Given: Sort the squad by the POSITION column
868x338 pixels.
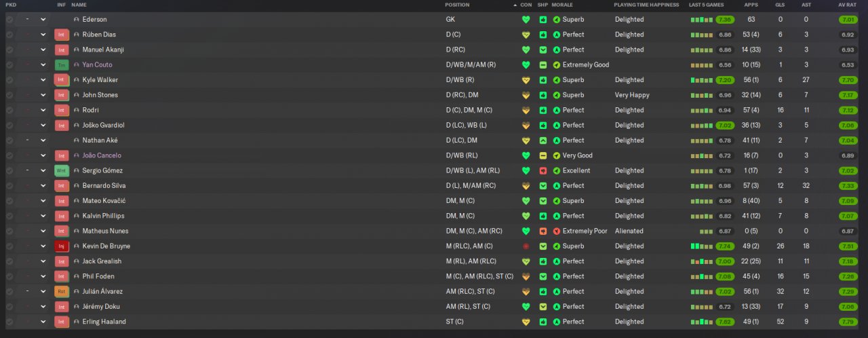Looking at the screenshot, I should (x=457, y=5).
